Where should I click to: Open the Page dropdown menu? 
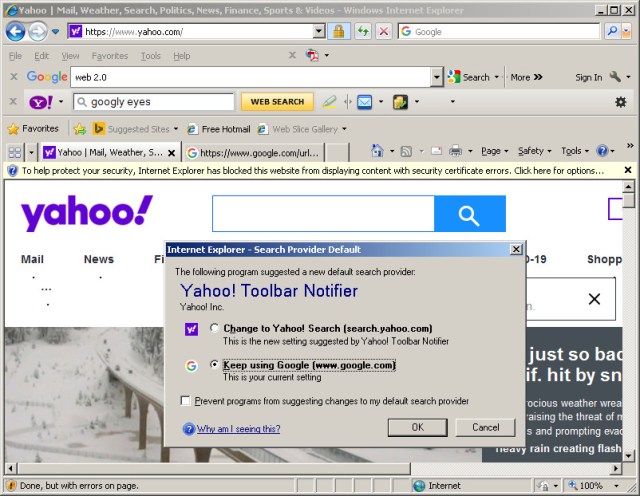(x=495, y=151)
